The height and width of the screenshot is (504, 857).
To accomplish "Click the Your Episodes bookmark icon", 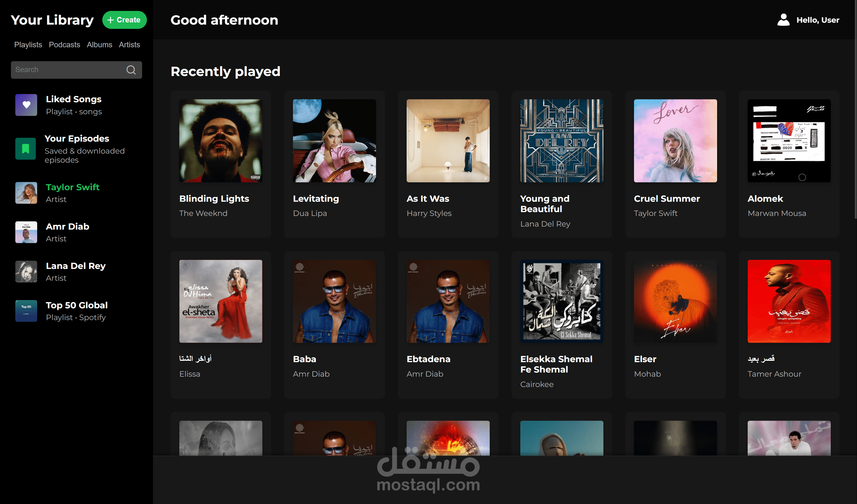I will pos(26,149).
